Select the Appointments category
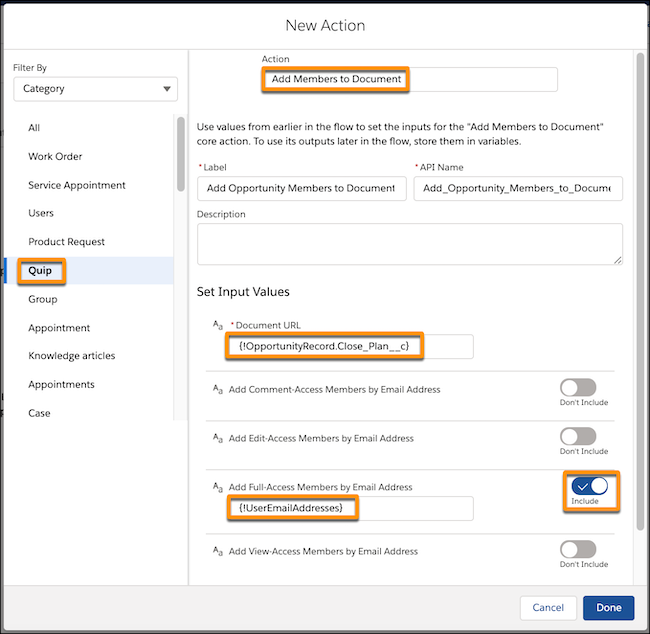 click(x=61, y=384)
